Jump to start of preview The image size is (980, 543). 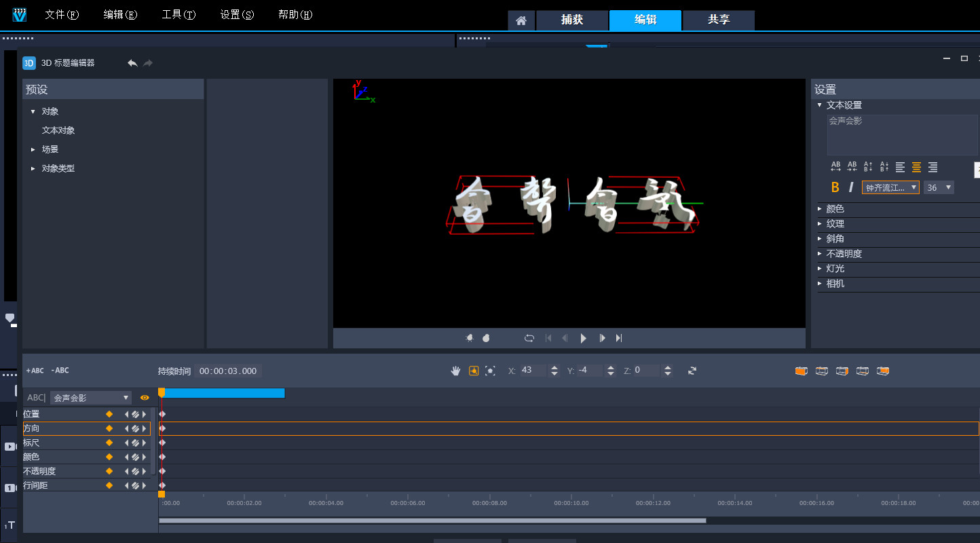548,338
